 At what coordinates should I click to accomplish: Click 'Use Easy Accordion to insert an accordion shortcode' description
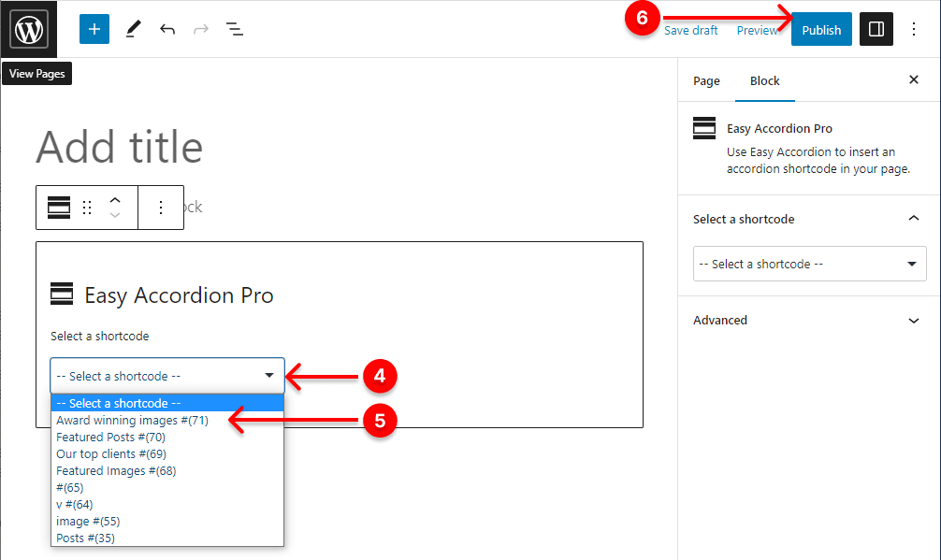818,160
